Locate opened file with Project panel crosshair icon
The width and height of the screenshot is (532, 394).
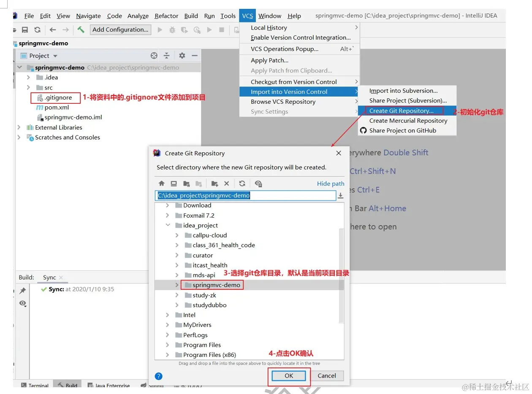[154, 56]
